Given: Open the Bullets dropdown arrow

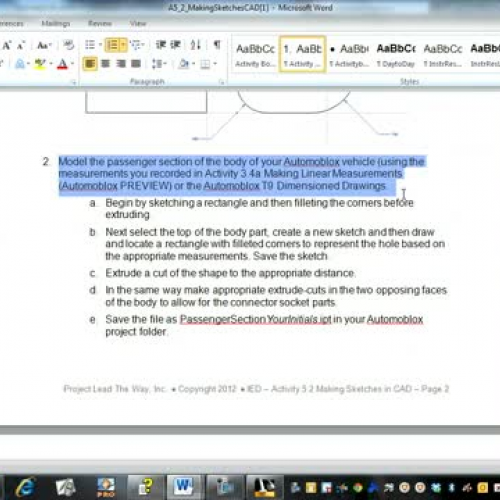Looking at the screenshot, I should (x=100, y=45).
